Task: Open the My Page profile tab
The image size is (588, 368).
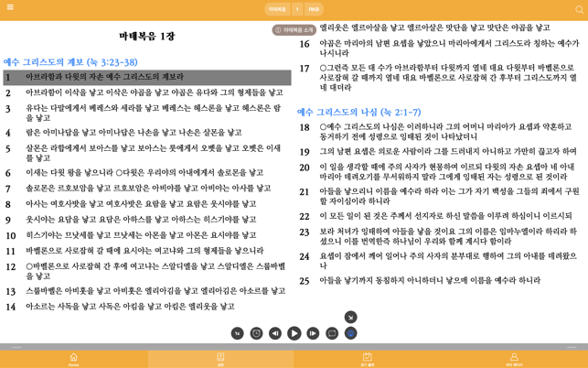Action: 514,359
